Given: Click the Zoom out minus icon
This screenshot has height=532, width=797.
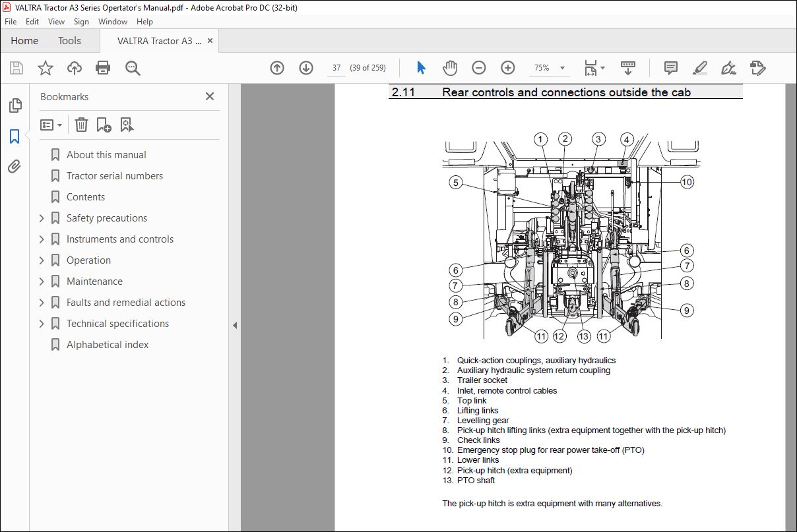Looking at the screenshot, I should [x=479, y=68].
